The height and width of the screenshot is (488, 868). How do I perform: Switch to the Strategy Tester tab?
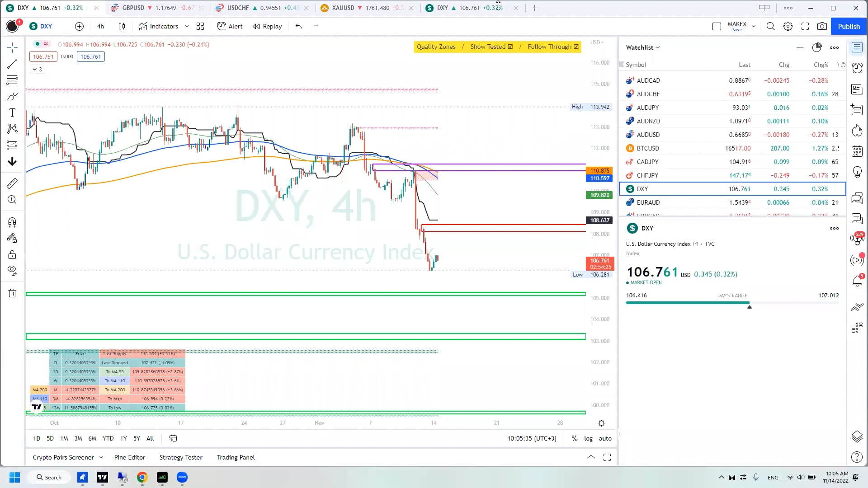point(181,457)
